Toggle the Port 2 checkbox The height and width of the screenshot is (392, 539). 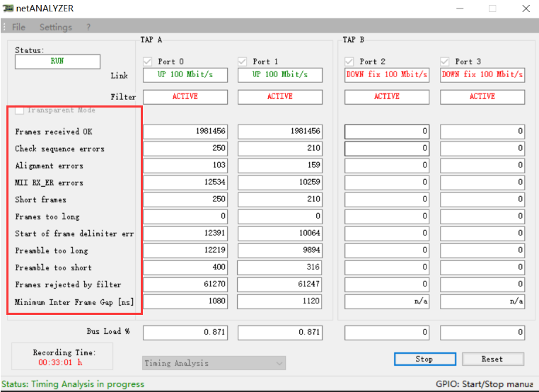click(349, 62)
